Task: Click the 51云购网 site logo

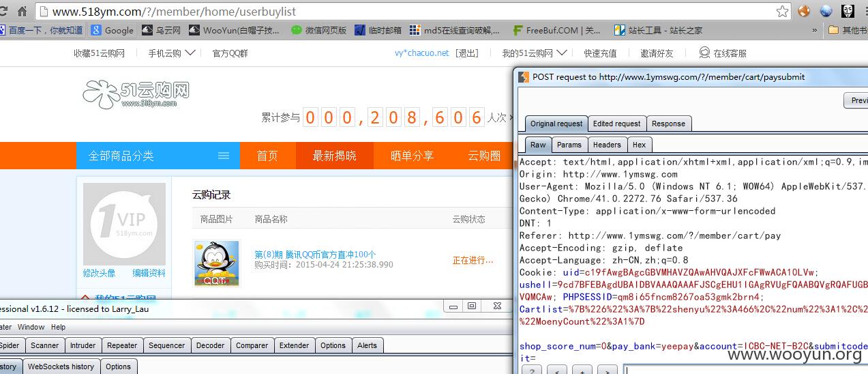Action: click(136, 94)
